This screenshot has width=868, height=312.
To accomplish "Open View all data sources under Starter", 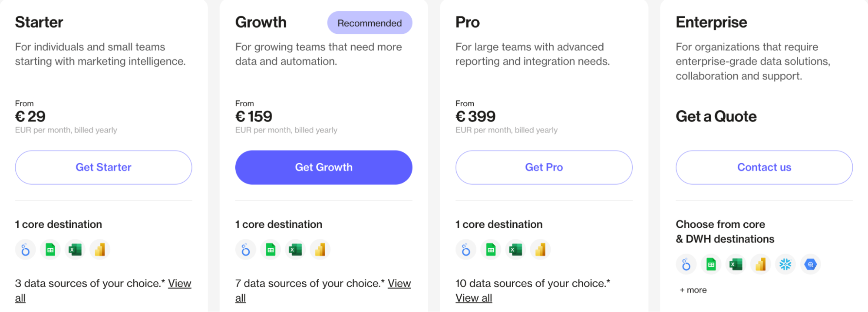I will coord(179,283).
